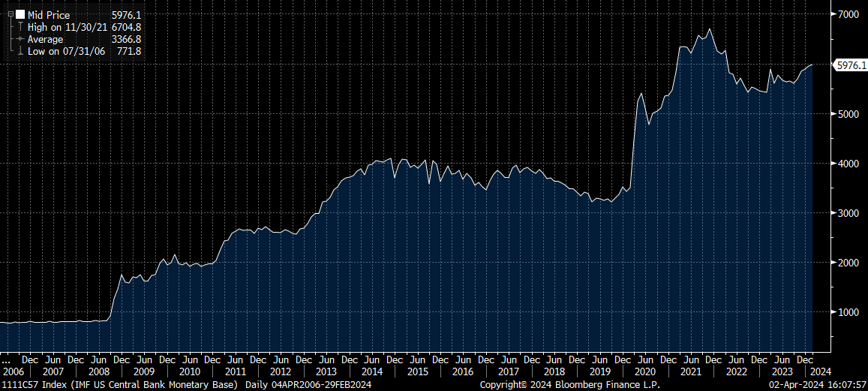Click the 4000 label on the price axis
The width and height of the screenshot is (868, 391).
click(x=848, y=164)
